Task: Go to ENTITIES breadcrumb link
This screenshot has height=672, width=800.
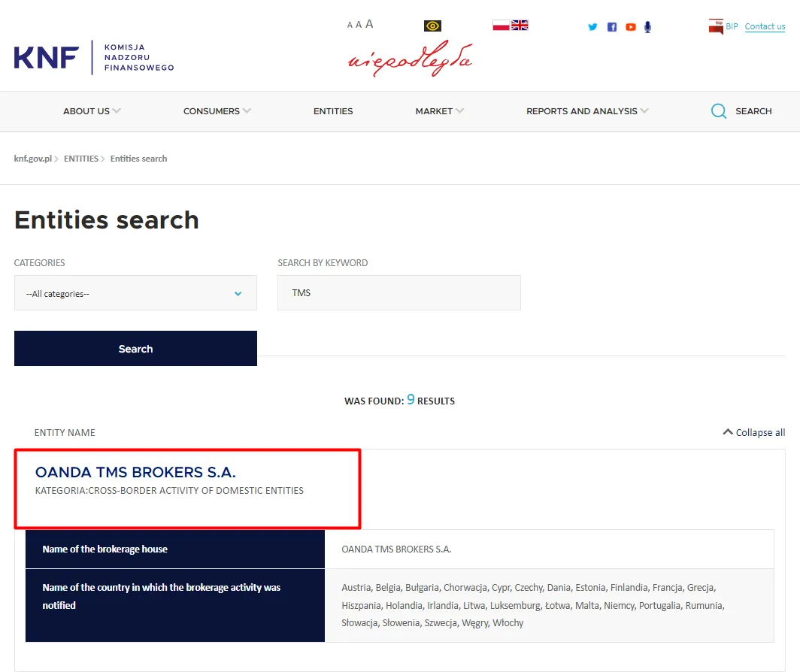Action: click(81, 159)
